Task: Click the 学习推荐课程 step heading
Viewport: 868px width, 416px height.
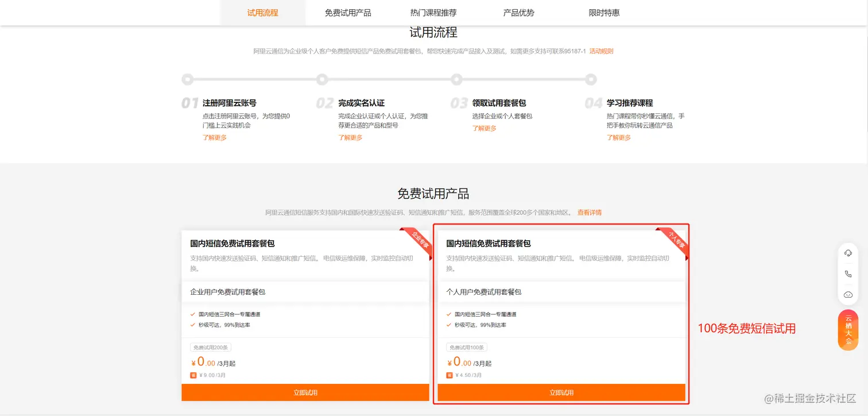Action: (630, 103)
